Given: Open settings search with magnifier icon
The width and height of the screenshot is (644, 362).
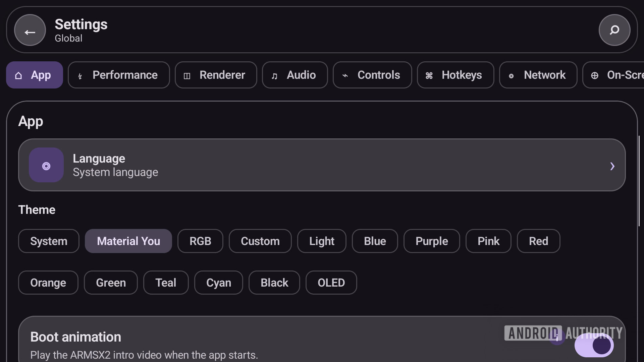Looking at the screenshot, I should [614, 30].
